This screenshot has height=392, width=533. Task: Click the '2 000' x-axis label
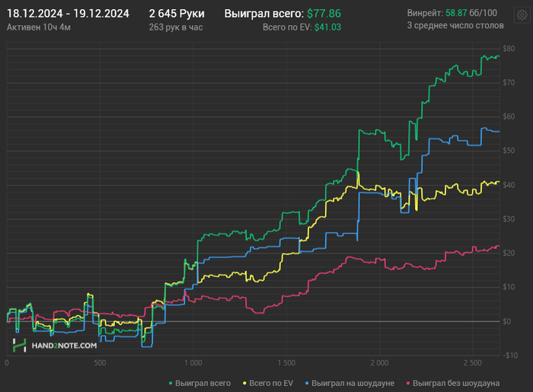point(379,363)
